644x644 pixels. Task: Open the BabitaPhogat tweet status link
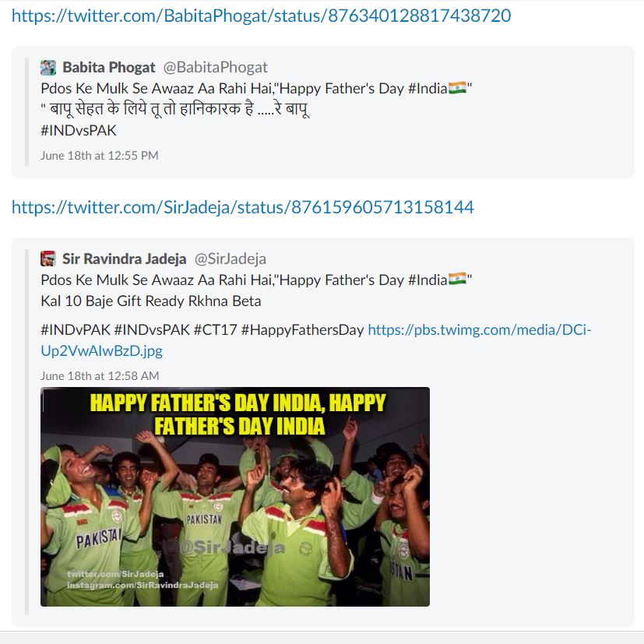(x=261, y=16)
